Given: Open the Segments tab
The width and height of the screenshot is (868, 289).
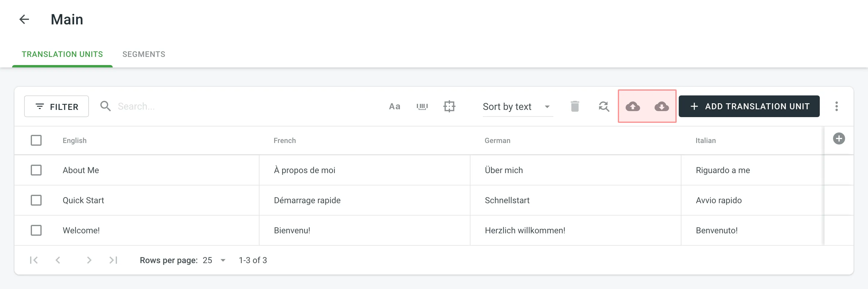Looking at the screenshot, I should pyautogui.click(x=144, y=54).
